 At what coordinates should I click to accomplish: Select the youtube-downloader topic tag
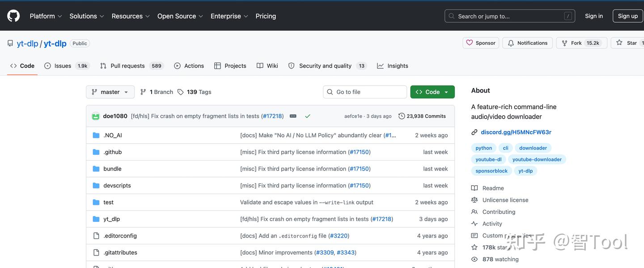[537, 159]
